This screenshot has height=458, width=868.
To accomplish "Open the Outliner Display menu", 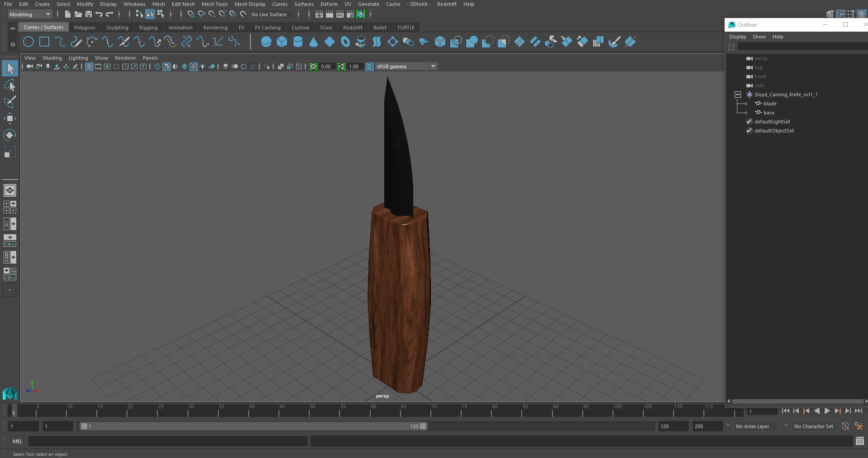I will coord(737,37).
